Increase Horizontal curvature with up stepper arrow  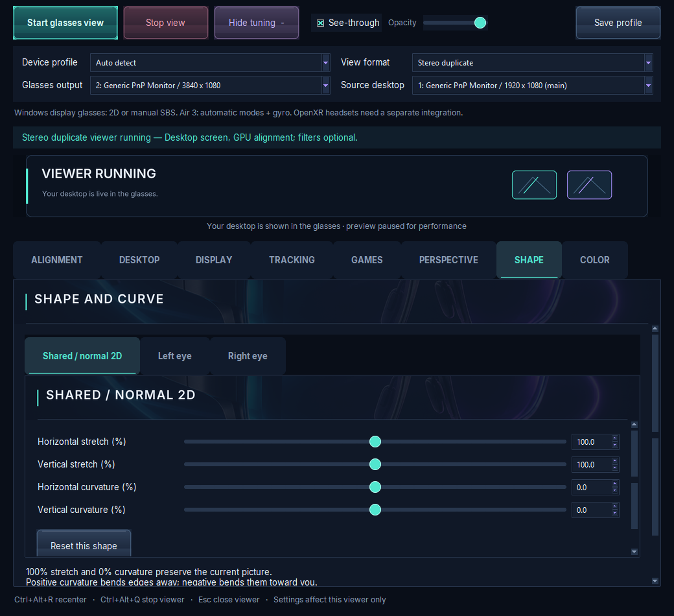click(615, 484)
